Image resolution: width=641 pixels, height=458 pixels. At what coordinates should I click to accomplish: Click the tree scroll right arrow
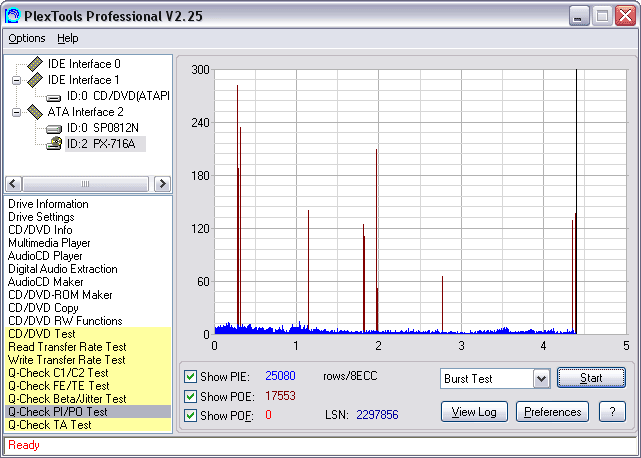(x=162, y=184)
